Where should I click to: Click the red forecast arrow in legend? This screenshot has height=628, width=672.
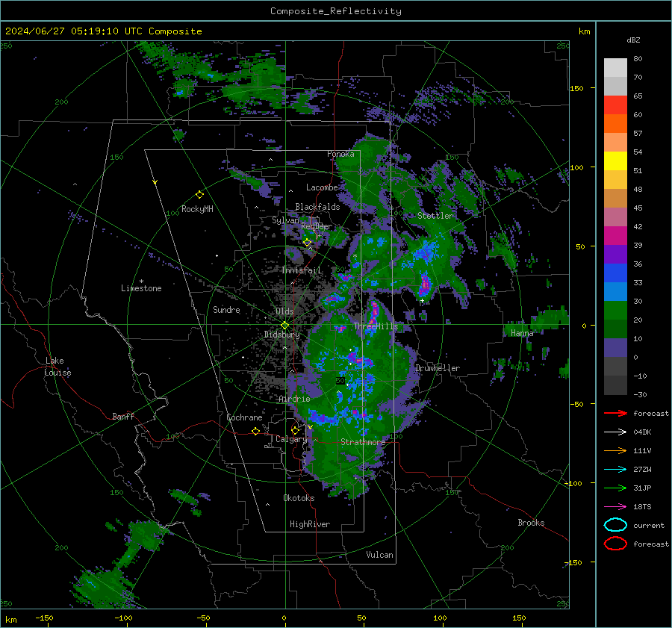coord(615,413)
